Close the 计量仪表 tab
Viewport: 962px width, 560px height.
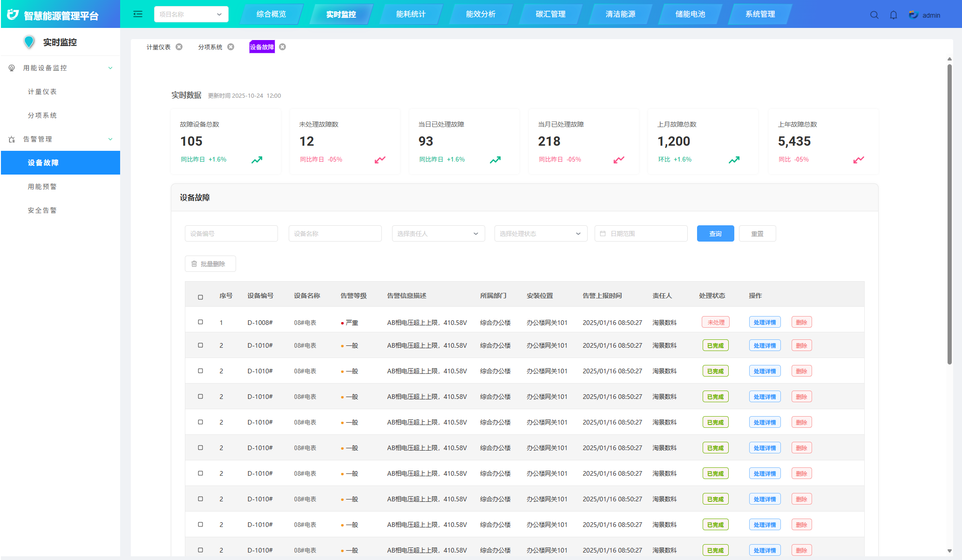179,47
